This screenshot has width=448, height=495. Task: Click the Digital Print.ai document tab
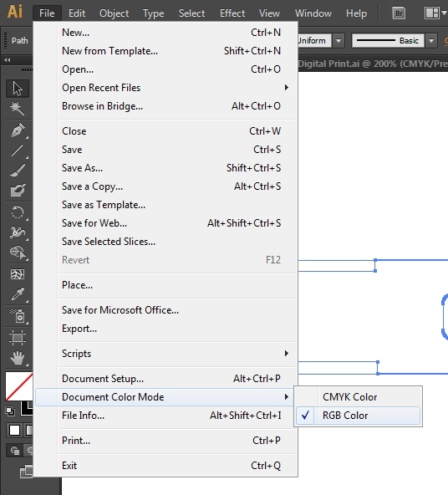(x=373, y=64)
